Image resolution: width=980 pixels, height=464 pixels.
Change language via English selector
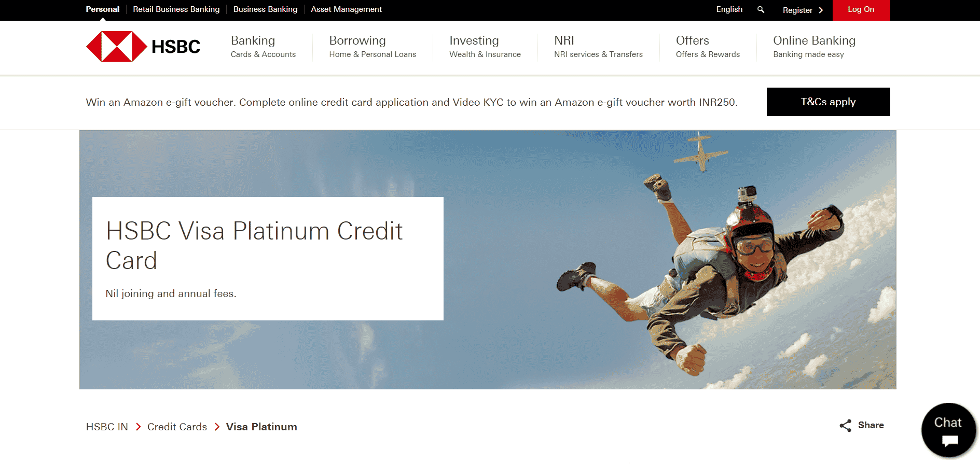click(729, 9)
